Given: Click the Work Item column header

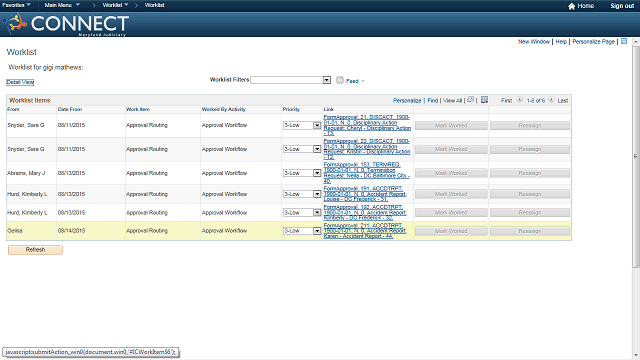Looking at the screenshot, I should point(138,109).
